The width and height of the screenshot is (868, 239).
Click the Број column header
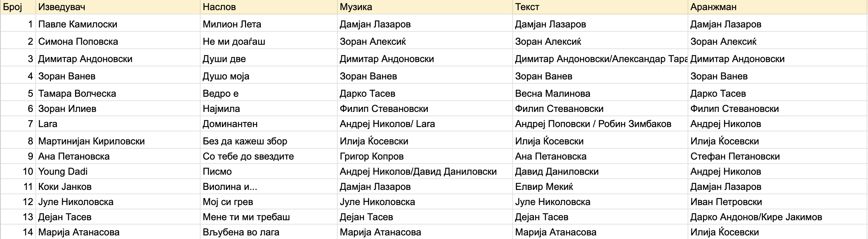18,7
